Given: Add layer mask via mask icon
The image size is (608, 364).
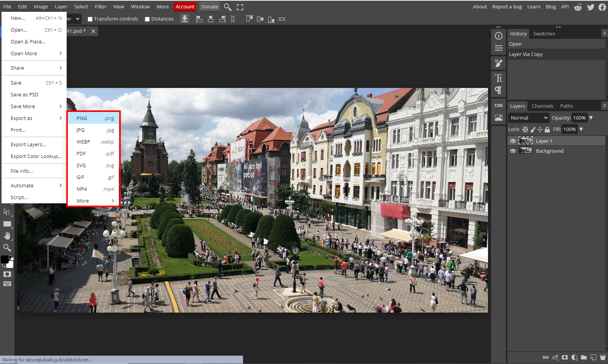Looking at the screenshot, I should [565, 357].
